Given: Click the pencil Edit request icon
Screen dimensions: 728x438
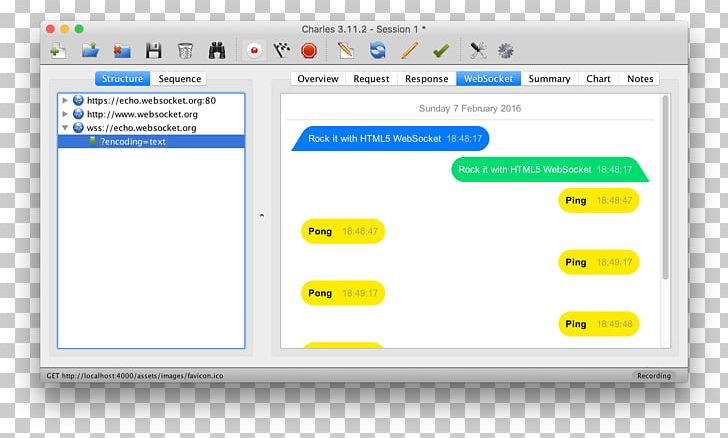Looking at the screenshot, I should click(x=409, y=50).
